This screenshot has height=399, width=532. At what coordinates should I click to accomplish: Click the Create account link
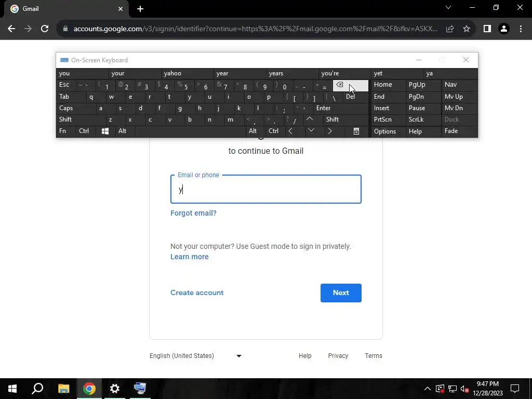[197, 293]
